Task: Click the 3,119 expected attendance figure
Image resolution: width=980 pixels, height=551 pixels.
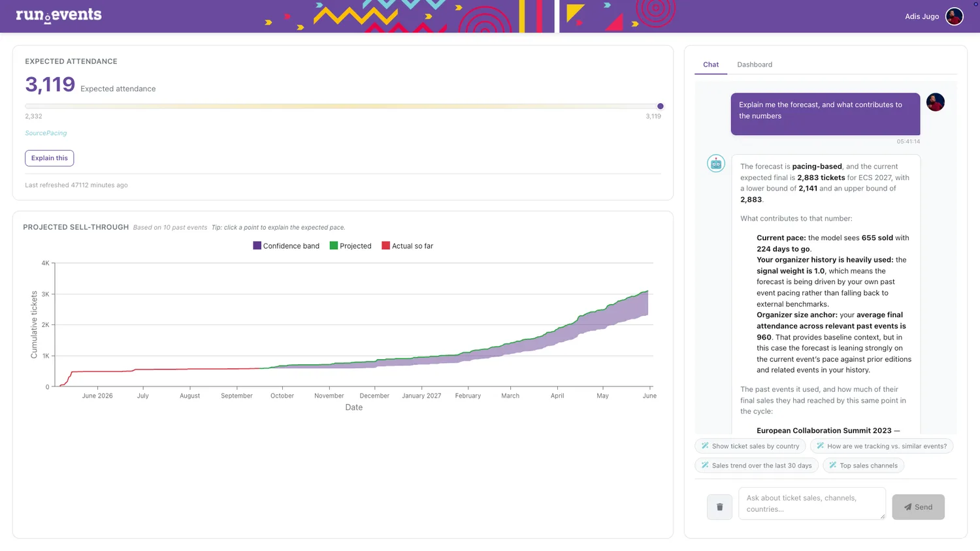Action: 50,84
